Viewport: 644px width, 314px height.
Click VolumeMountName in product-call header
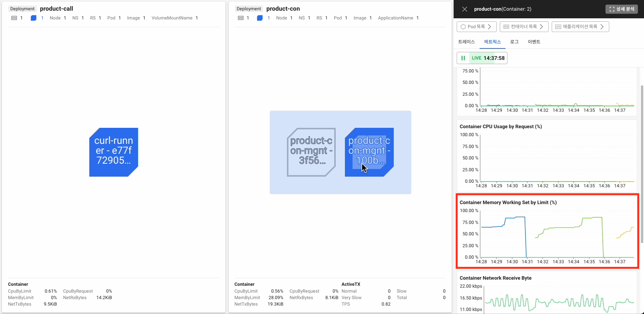tap(172, 18)
